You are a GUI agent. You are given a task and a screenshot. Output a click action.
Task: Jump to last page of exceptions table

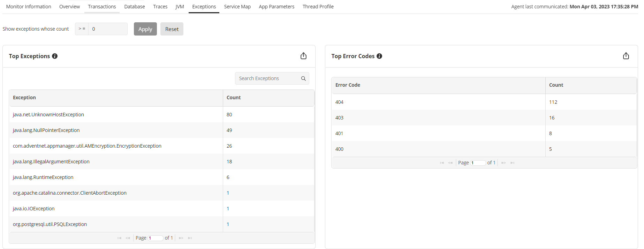click(x=190, y=238)
